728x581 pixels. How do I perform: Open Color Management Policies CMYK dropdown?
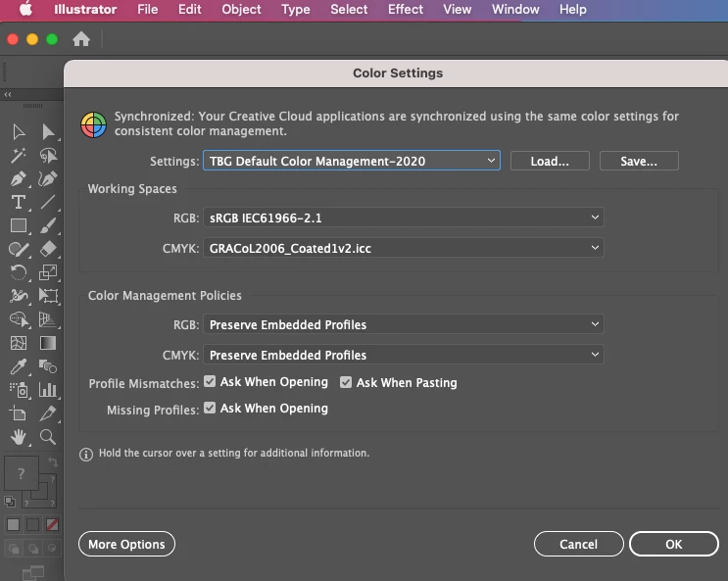[x=404, y=355]
